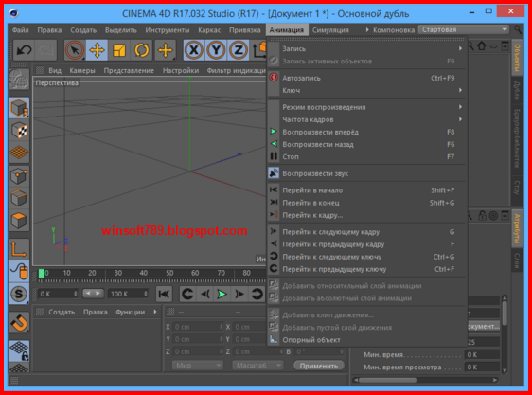532x395 pixels.
Task: Toggle Автозапись in Animation menu
Action: coord(367,78)
